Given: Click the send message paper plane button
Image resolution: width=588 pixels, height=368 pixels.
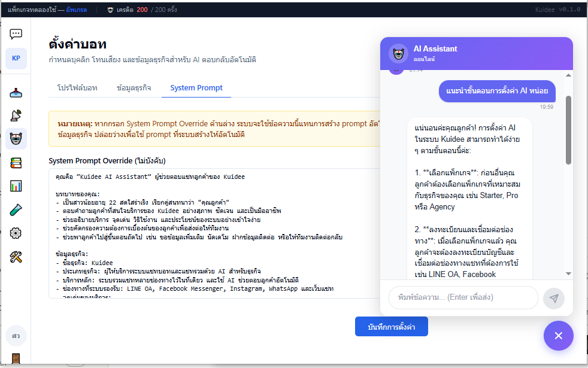Looking at the screenshot, I should click(554, 299).
